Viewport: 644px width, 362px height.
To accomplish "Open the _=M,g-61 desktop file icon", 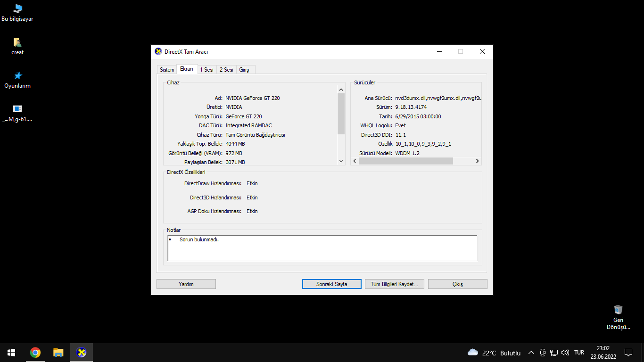I will 17,113.
